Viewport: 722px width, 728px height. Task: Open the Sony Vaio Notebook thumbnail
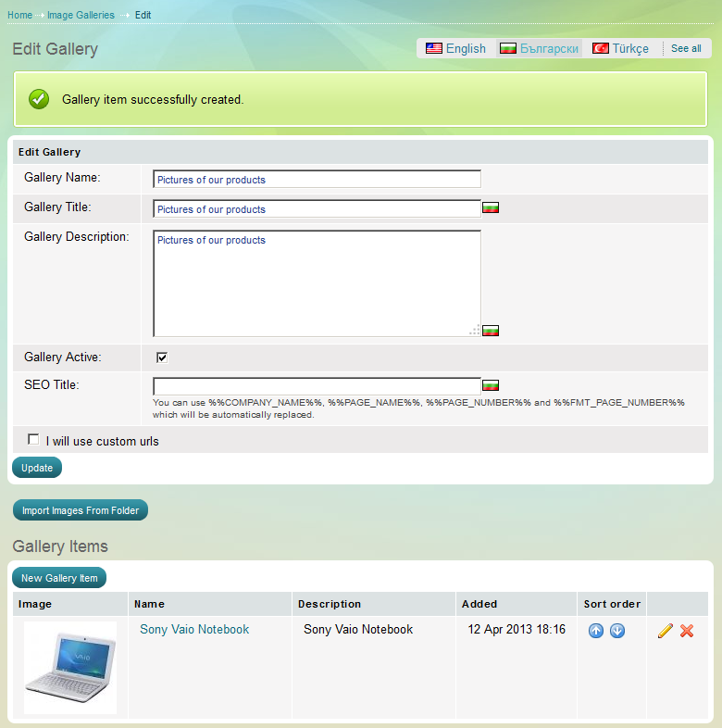click(x=70, y=667)
